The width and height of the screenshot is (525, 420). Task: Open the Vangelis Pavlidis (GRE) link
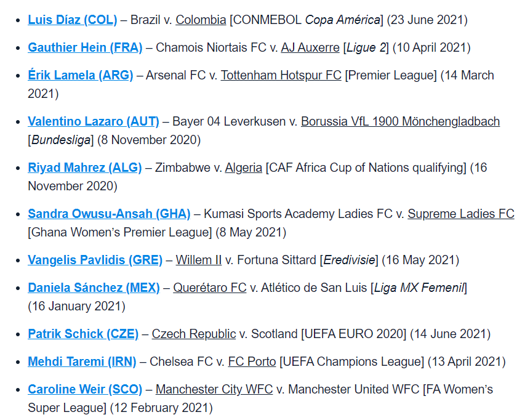coord(95,260)
